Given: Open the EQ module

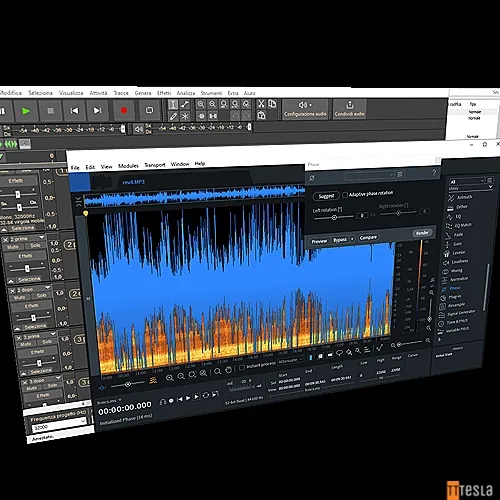Looking at the screenshot, I should pos(454,217).
